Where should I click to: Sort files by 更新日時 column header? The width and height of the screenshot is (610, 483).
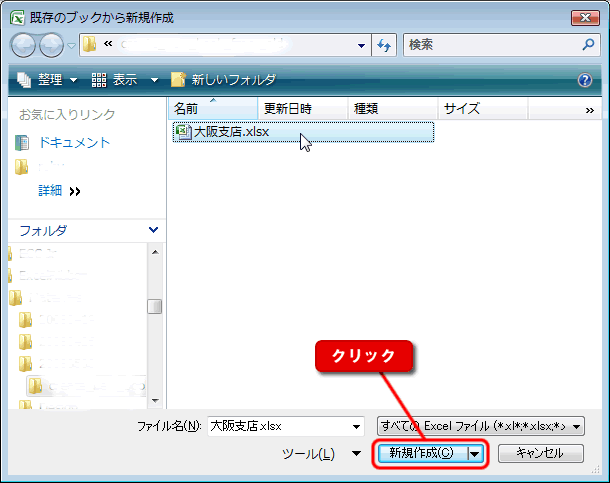[287, 109]
